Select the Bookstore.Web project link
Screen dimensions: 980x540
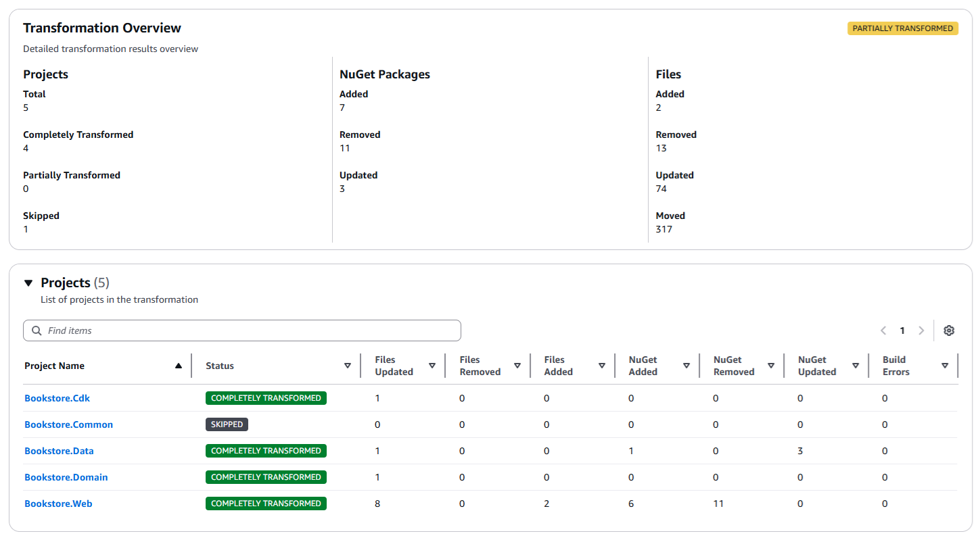click(x=57, y=503)
